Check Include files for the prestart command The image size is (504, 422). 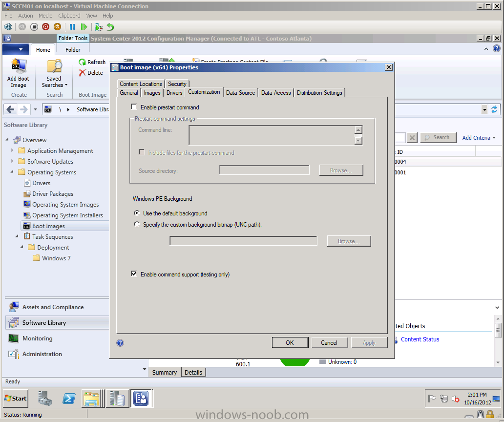(x=142, y=152)
